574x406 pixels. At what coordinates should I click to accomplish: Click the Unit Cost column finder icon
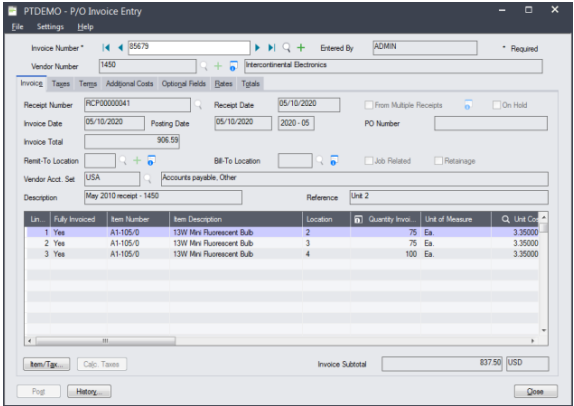(506, 219)
